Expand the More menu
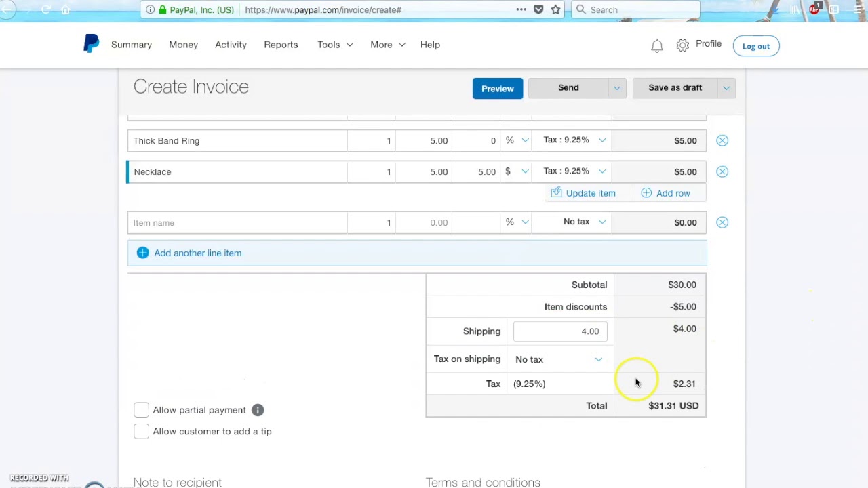 (388, 45)
